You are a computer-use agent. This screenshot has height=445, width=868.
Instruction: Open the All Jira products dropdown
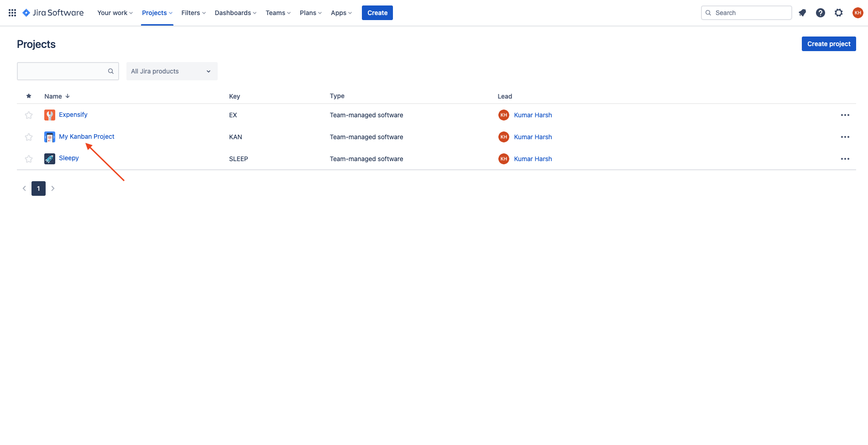[172, 71]
